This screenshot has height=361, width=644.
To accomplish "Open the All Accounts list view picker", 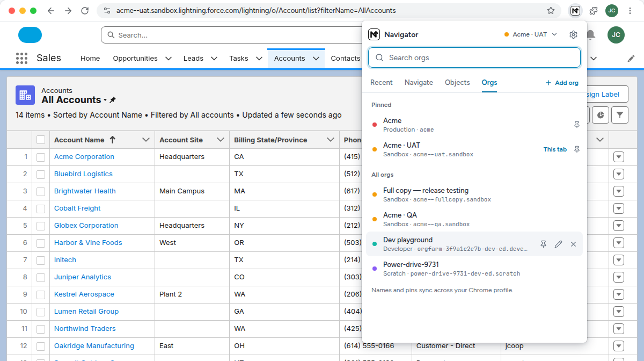I will click(105, 100).
